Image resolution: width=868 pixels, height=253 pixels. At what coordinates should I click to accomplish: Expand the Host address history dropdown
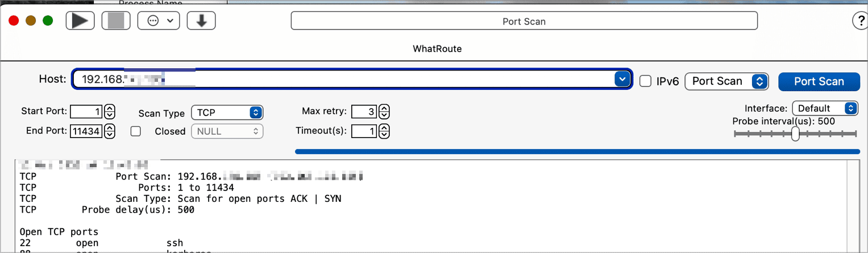click(x=622, y=80)
